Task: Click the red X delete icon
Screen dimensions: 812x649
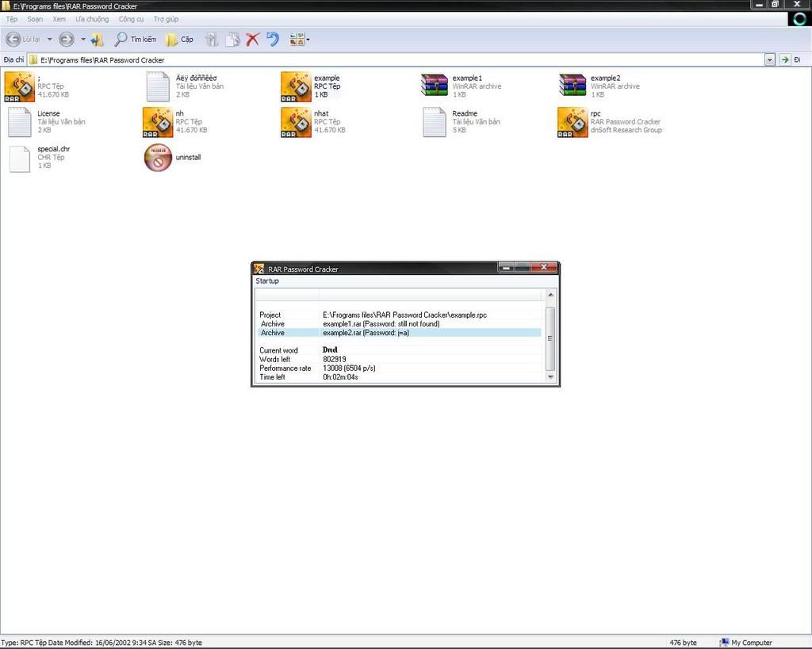Action: tap(252, 40)
